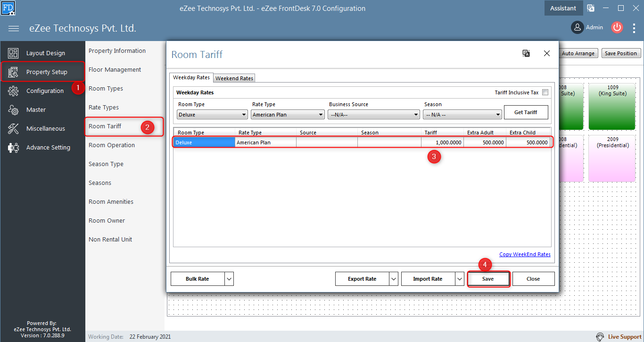Viewport: 644px width, 342px height.
Task: Click the Live Support link
Action: click(625, 337)
